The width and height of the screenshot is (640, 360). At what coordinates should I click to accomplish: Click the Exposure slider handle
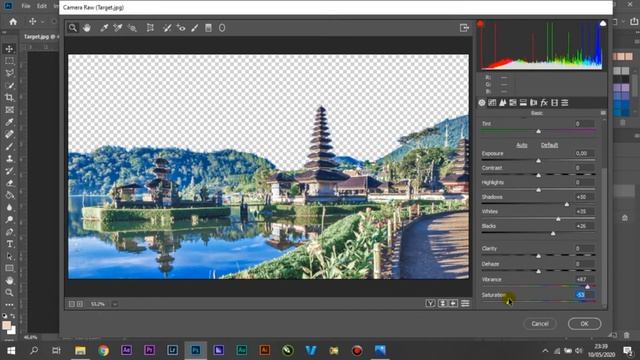pos(538,161)
